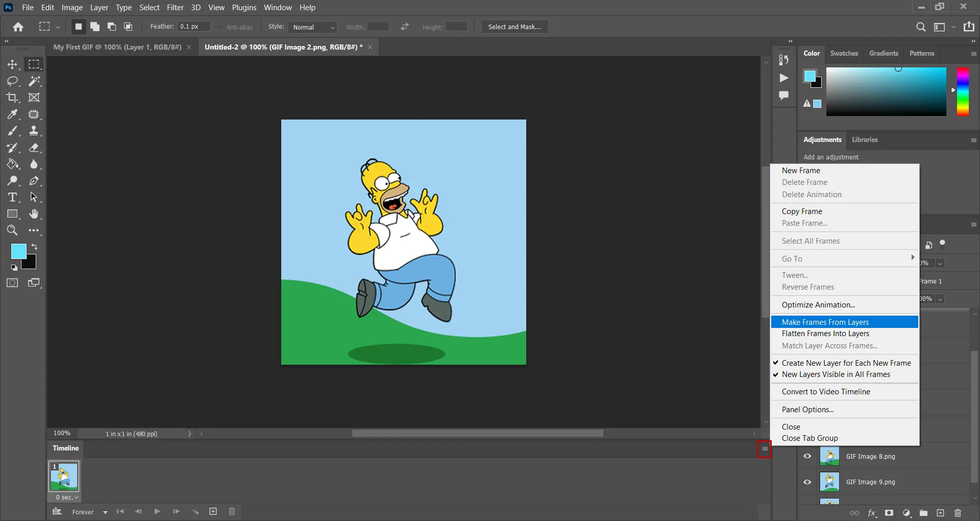Select the Brush tool
980x521 pixels.
pyautogui.click(x=12, y=131)
